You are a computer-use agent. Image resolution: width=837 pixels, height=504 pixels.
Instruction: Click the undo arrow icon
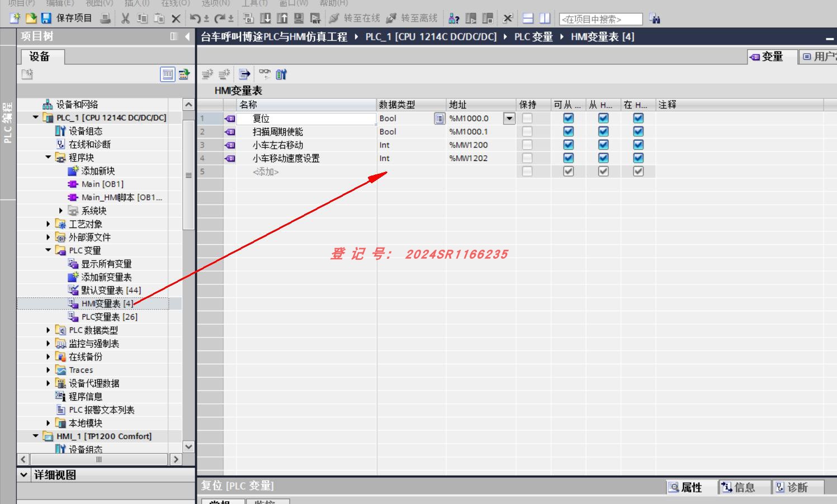pyautogui.click(x=195, y=18)
